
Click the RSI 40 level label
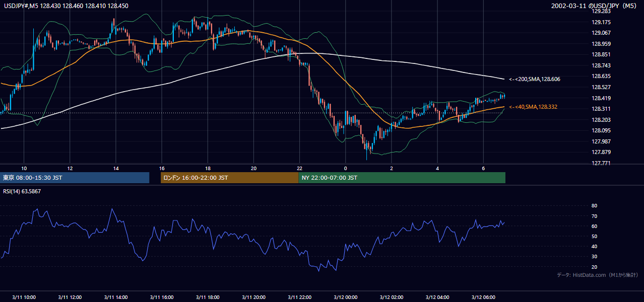[595, 246]
